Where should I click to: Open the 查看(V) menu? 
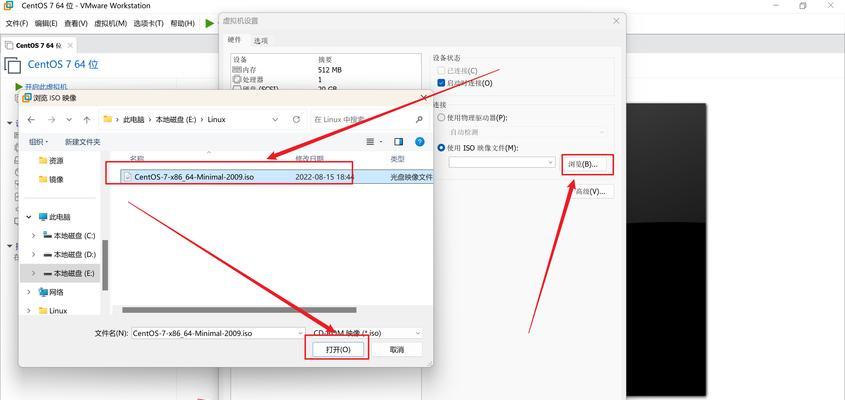click(x=76, y=24)
